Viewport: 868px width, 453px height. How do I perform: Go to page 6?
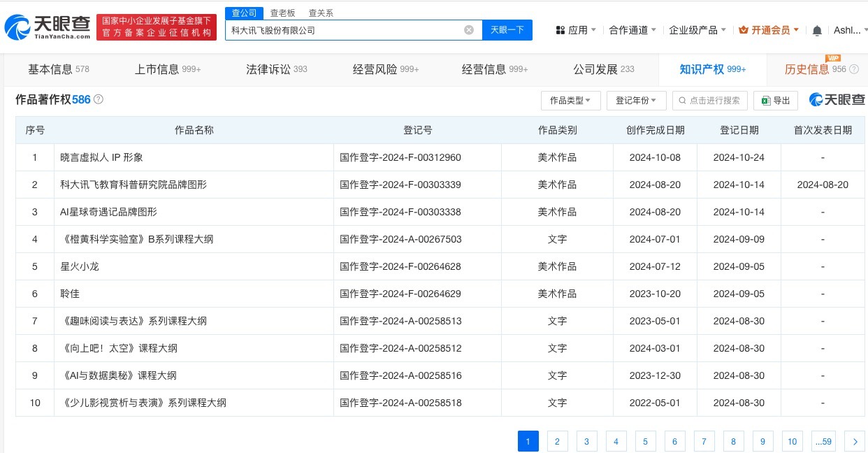674,441
